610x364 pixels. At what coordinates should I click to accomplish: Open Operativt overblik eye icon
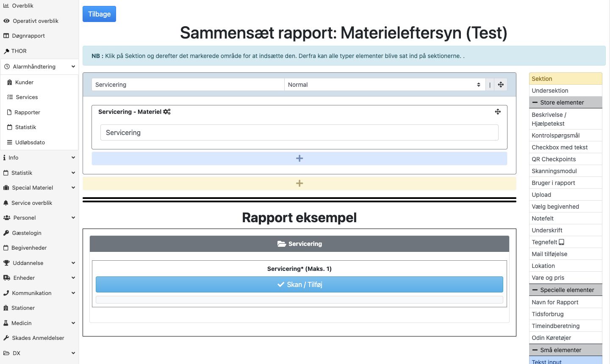click(x=6, y=21)
